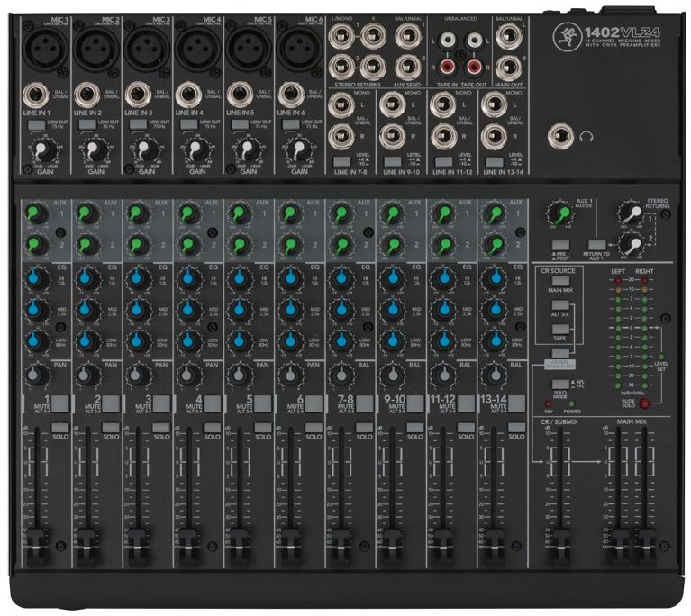Grab the channel 7-8 fader
This screenshot has width=691, height=616.
[341, 548]
